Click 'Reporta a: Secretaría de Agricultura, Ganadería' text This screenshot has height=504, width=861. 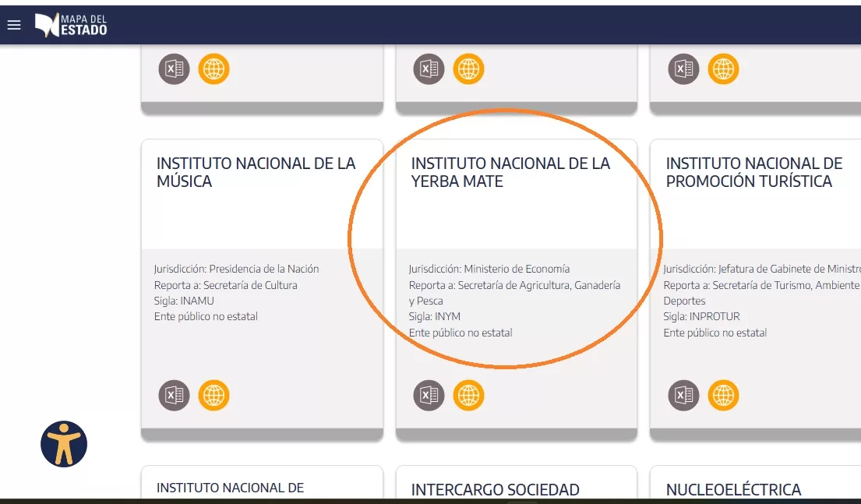514,285
